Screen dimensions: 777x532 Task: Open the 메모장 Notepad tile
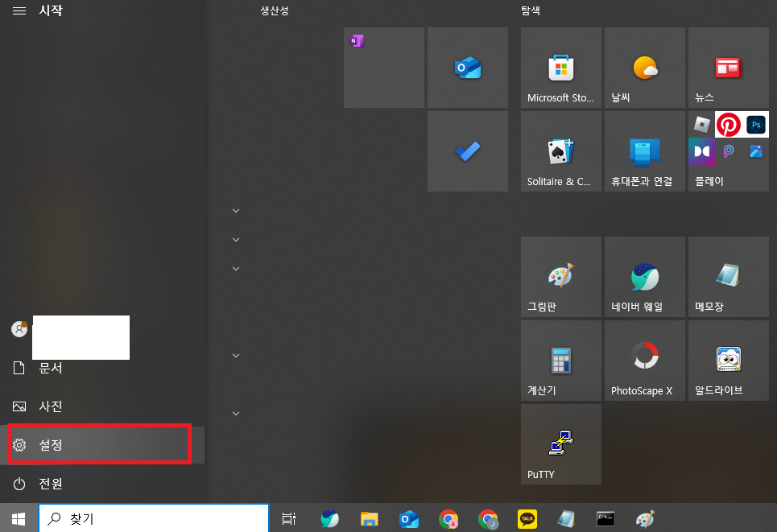pyautogui.click(x=729, y=276)
